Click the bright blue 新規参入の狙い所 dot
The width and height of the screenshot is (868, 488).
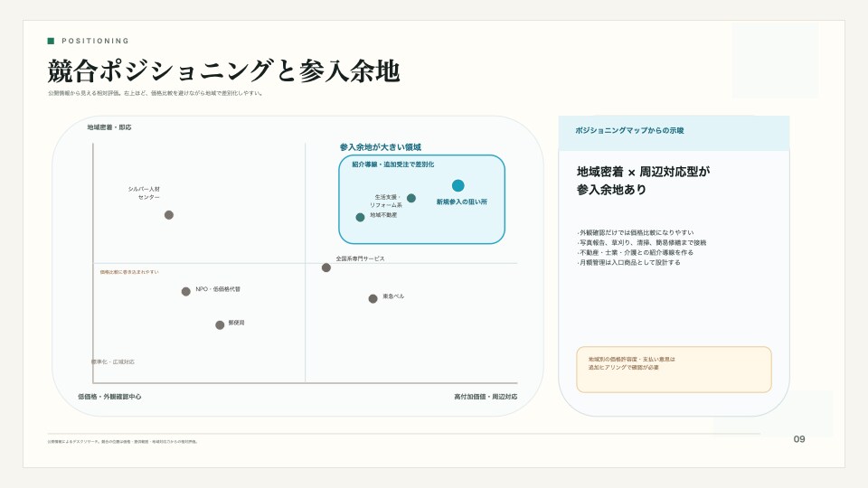(458, 185)
